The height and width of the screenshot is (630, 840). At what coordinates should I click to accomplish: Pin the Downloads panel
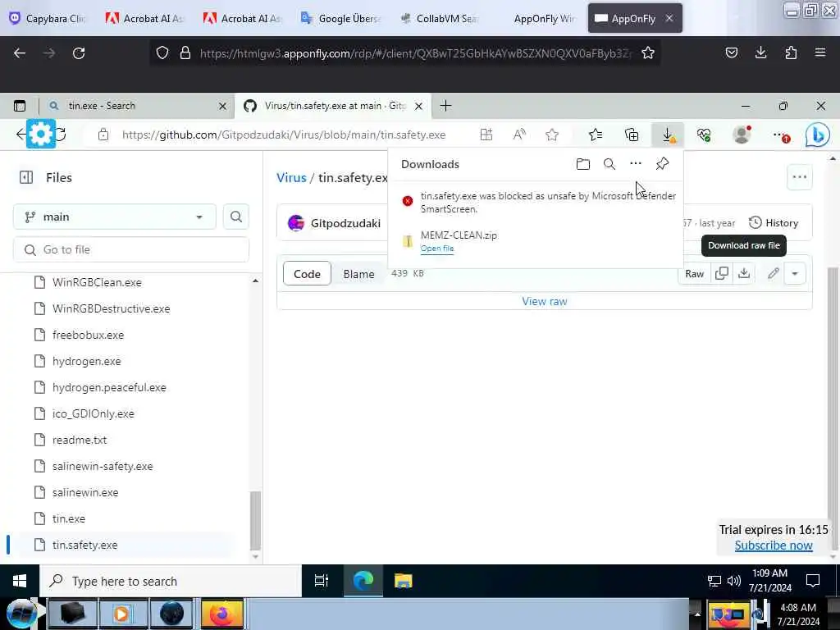662,163
